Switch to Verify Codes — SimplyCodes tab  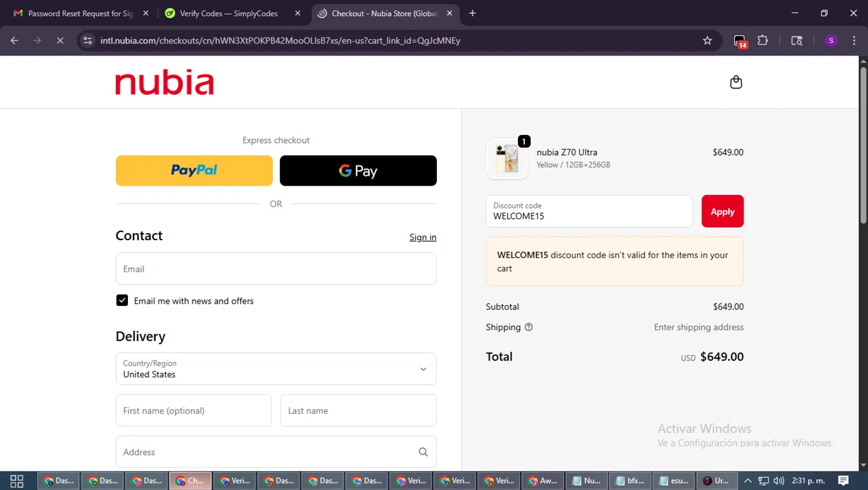tap(229, 13)
